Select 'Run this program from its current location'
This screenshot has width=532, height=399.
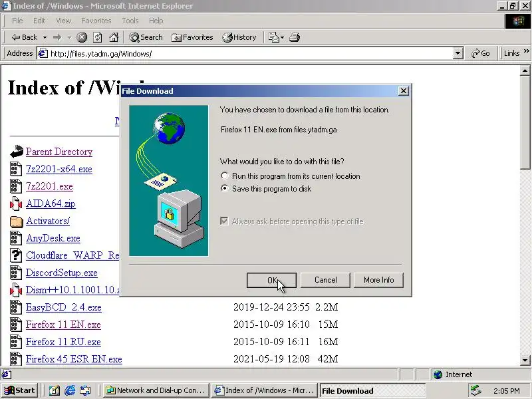(x=291, y=176)
